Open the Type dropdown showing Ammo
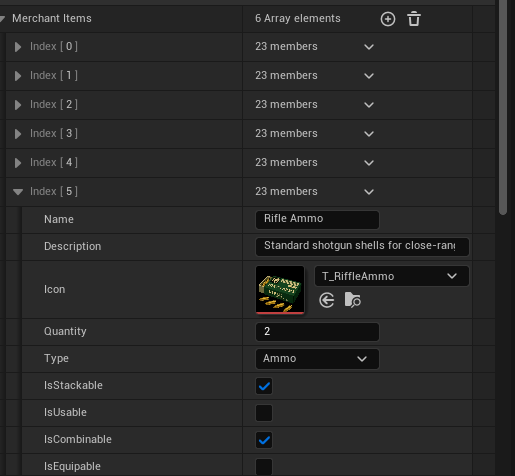515x476 pixels. (x=317, y=359)
